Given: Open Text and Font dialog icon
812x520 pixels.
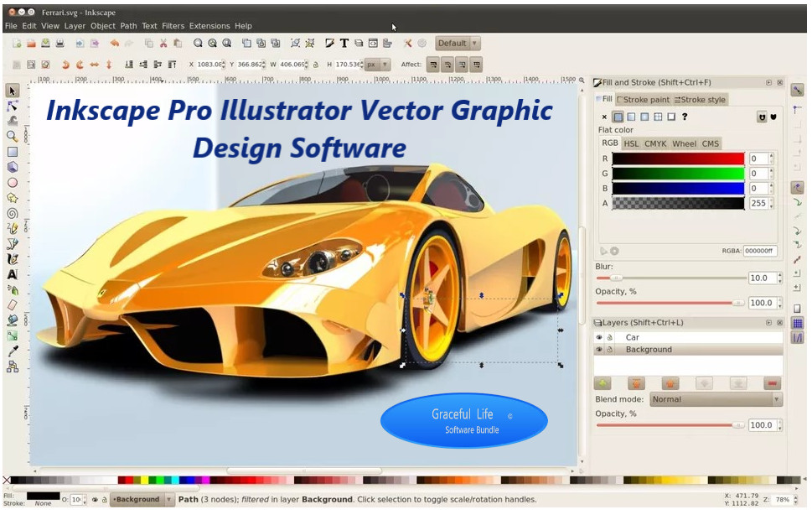Looking at the screenshot, I should (344, 44).
